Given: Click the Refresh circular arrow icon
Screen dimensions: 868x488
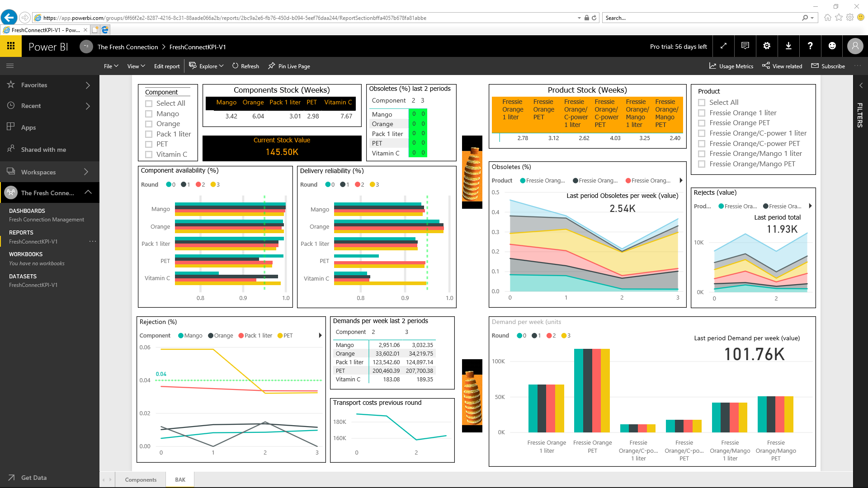Looking at the screenshot, I should (x=235, y=66).
